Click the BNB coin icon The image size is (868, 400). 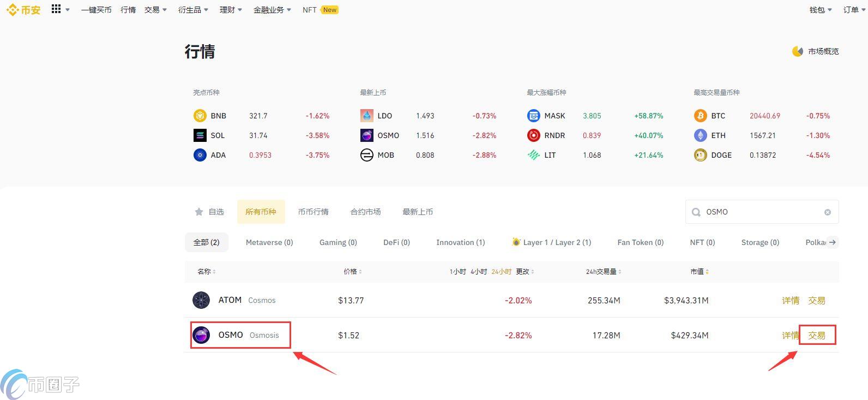click(x=200, y=116)
